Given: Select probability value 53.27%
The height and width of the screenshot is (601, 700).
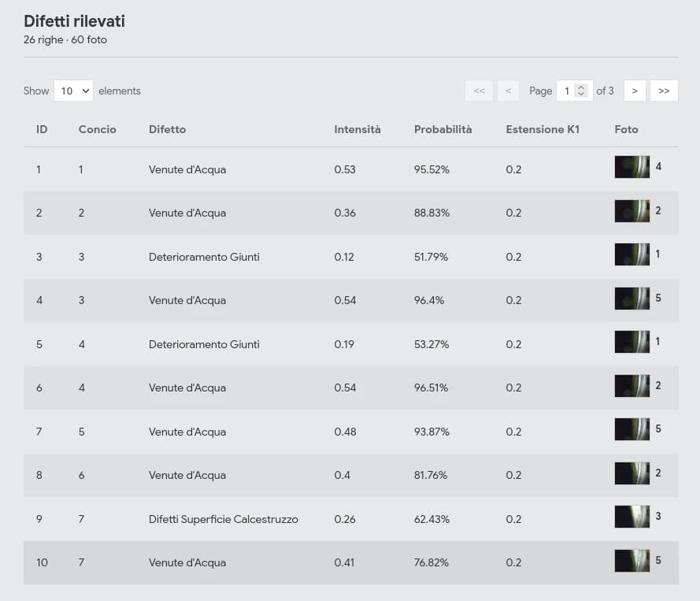Looking at the screenshot, I should click(431, 345).
